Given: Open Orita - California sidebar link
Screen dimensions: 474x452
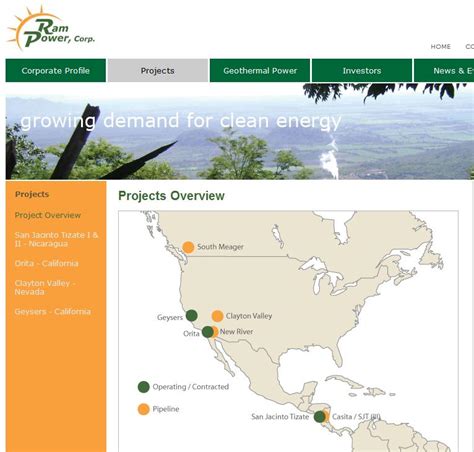Looking at the screenshot, I should point(46,263).
